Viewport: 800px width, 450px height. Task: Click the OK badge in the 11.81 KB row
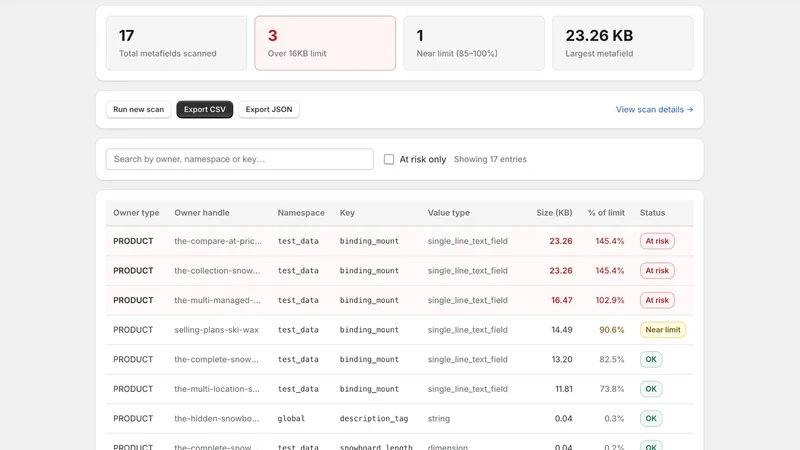pyautogui.click(x=651, y=389)
